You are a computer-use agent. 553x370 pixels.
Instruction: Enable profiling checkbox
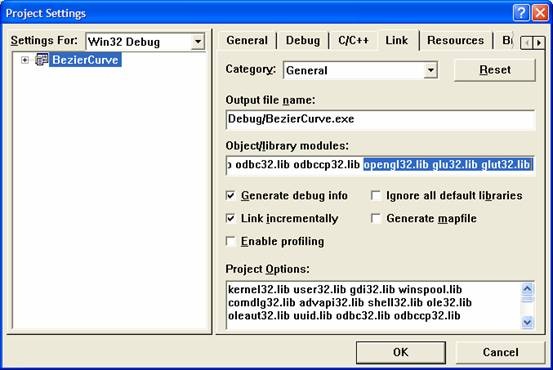[230, 241]
